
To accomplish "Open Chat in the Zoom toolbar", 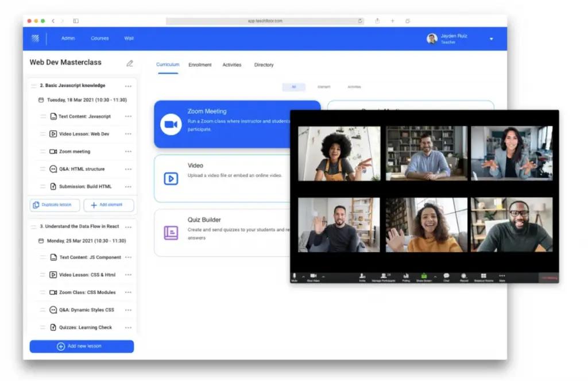I will click(x=446, y=278).
